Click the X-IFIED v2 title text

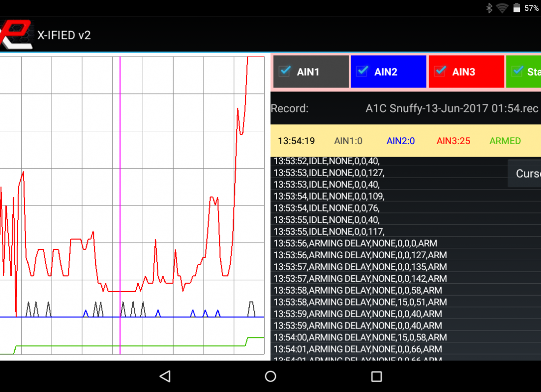tap(64, 35)
